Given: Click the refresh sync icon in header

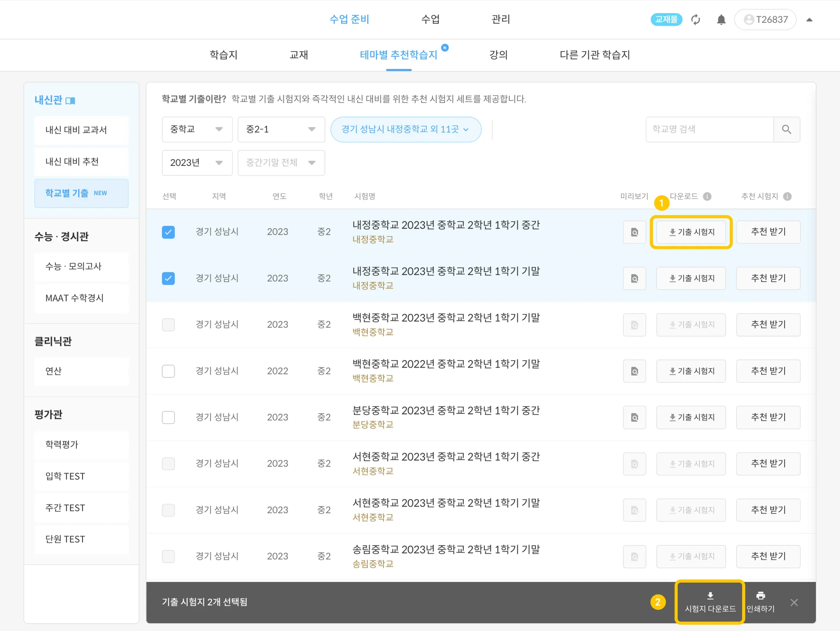Looking at the screenshot, I should coord(696,20).
